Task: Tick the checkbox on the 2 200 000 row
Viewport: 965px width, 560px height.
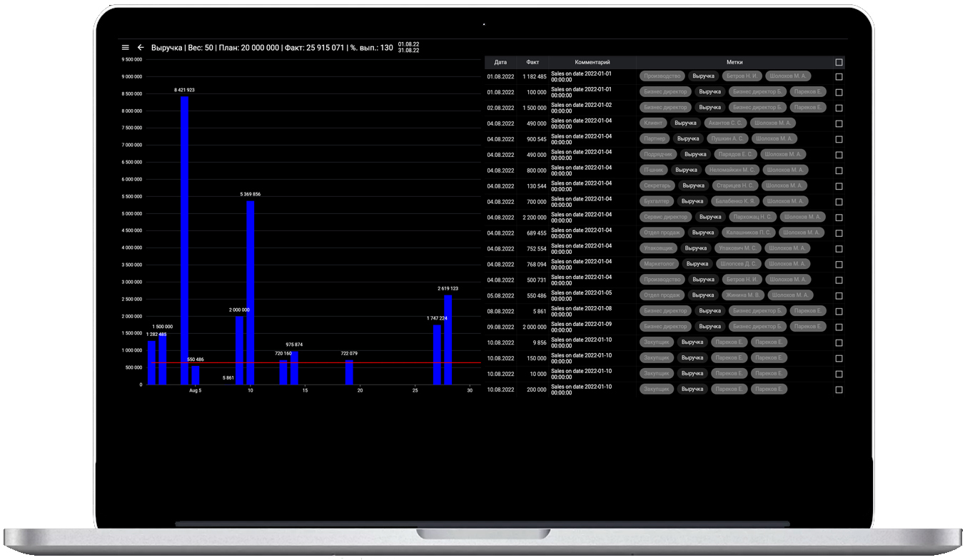Action: (x=839, y=218)
